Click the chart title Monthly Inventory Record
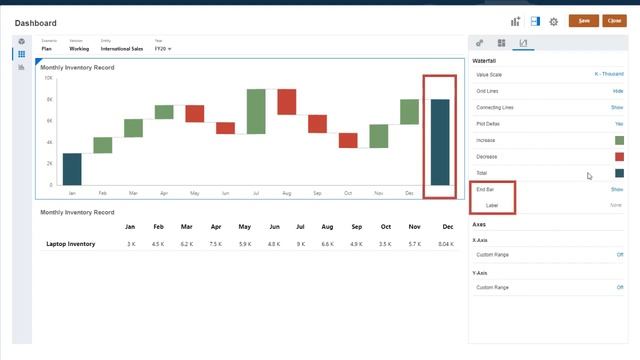The width and height of the screenshot is (640, 360). 77,67
